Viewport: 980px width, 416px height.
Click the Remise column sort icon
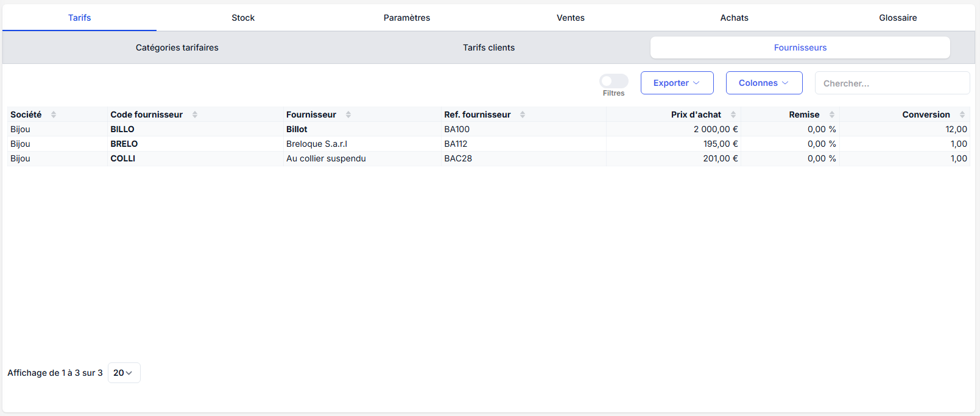[x=832, y=115]
